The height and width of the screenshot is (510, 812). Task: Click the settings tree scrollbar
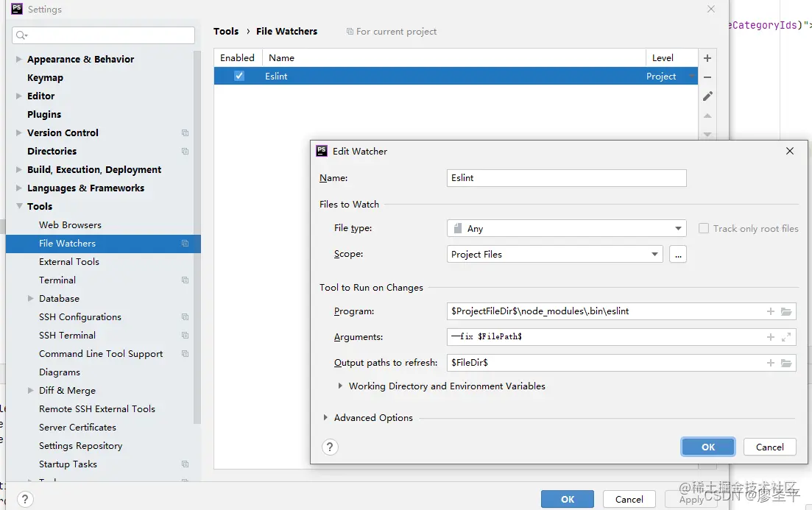197,237
